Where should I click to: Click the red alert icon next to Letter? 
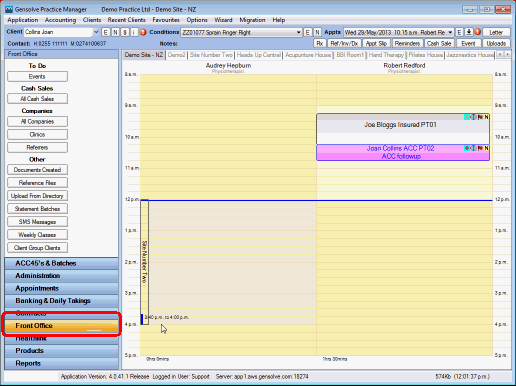tap(477, 32)
